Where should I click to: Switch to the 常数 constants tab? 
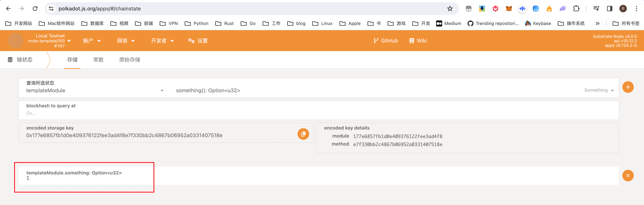98,60
